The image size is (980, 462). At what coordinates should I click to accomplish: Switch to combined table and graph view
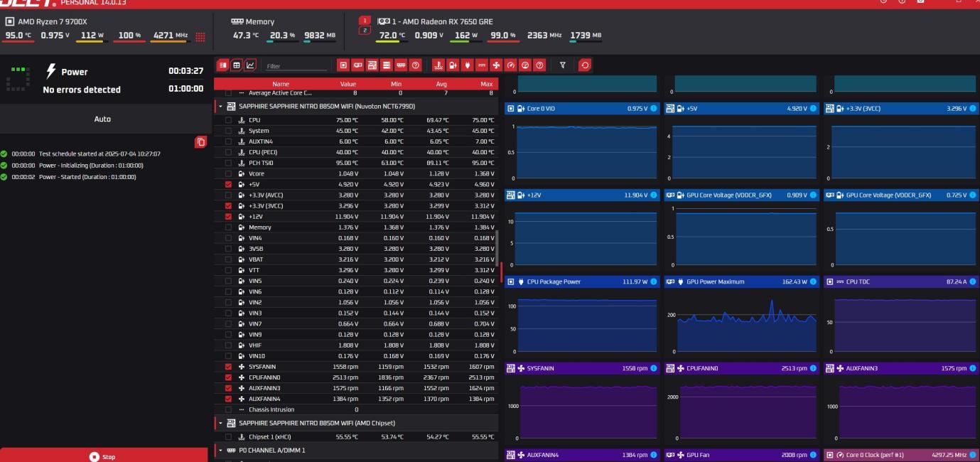[x=223, y=65]
